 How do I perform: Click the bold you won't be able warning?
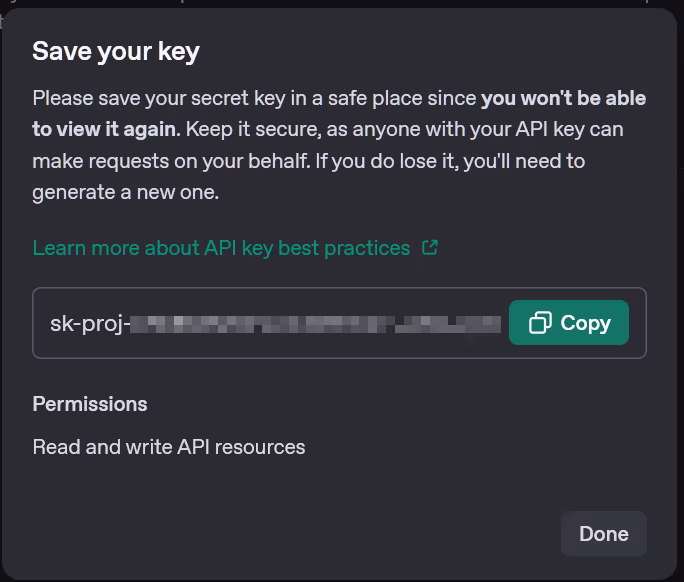click(563, 98)
